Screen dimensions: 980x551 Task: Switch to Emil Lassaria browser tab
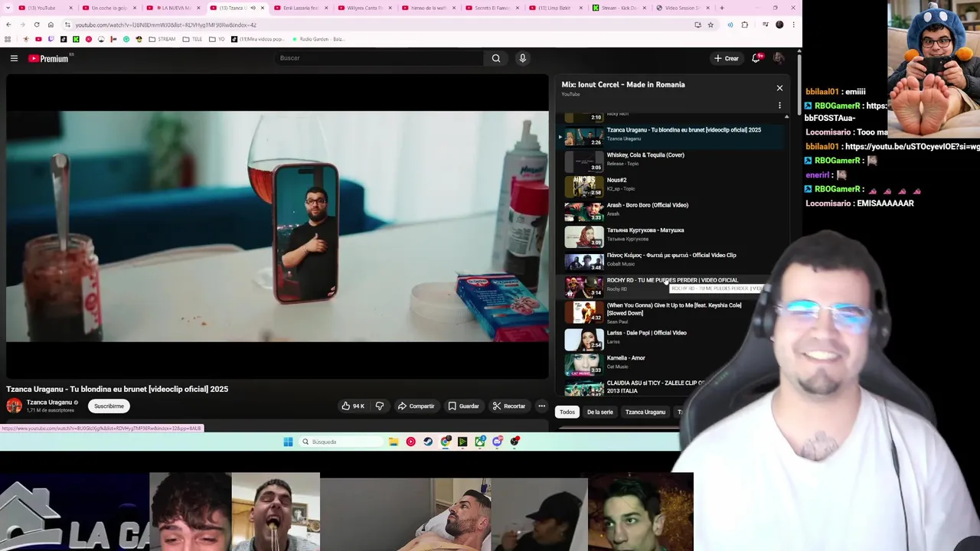[x=300, y=8]
